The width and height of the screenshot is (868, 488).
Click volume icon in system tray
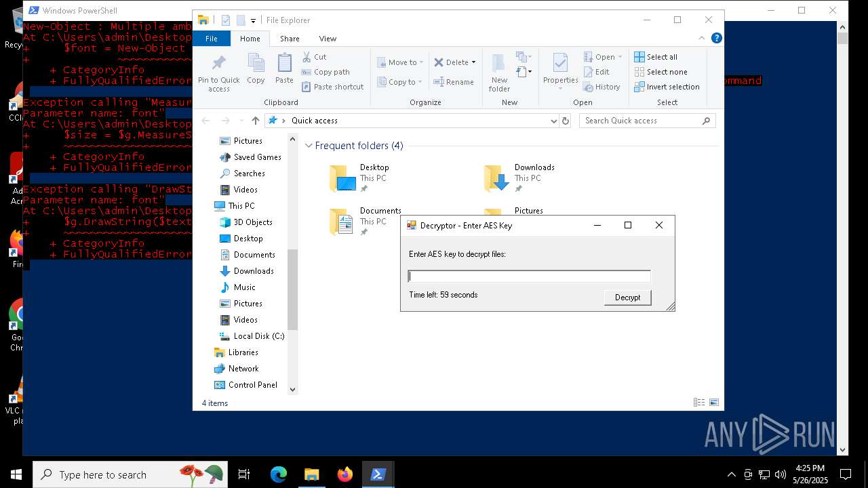click(781, 474)
